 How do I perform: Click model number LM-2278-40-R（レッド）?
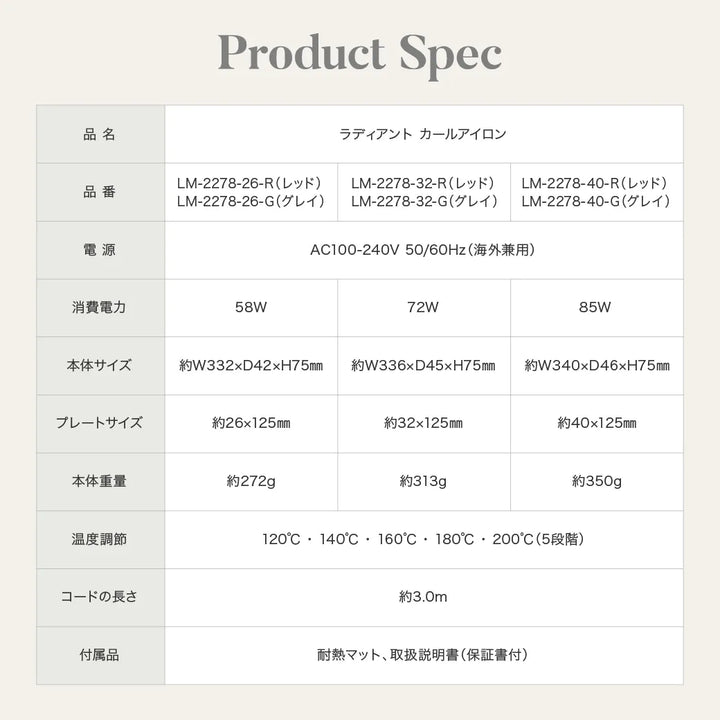tap(595, 183)
